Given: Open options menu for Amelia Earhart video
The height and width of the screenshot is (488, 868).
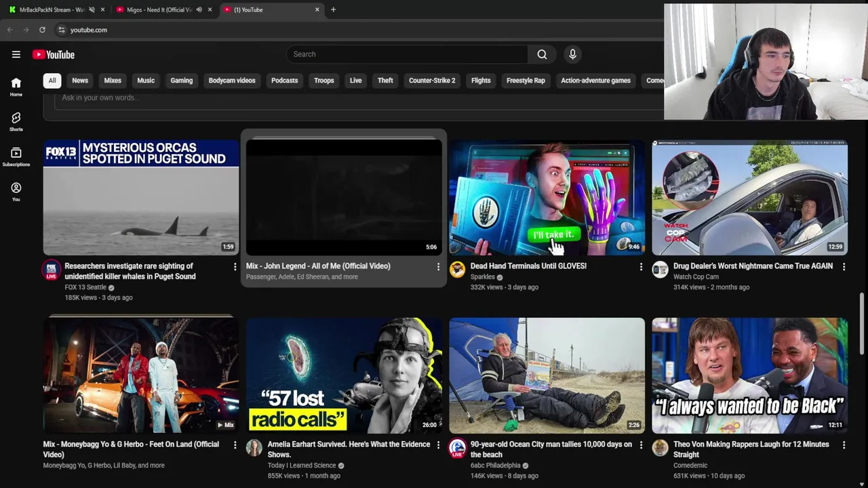Looking at the screenshot, I should 438,445.
